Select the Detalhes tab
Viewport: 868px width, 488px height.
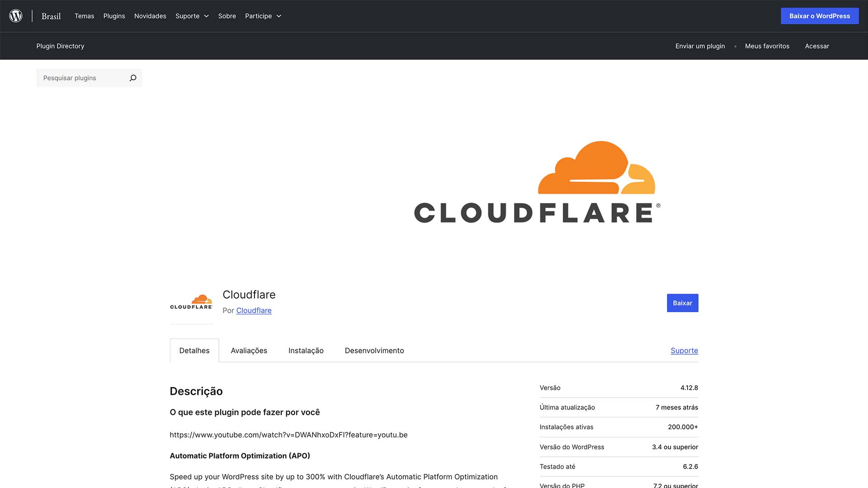tap(194, 351)
